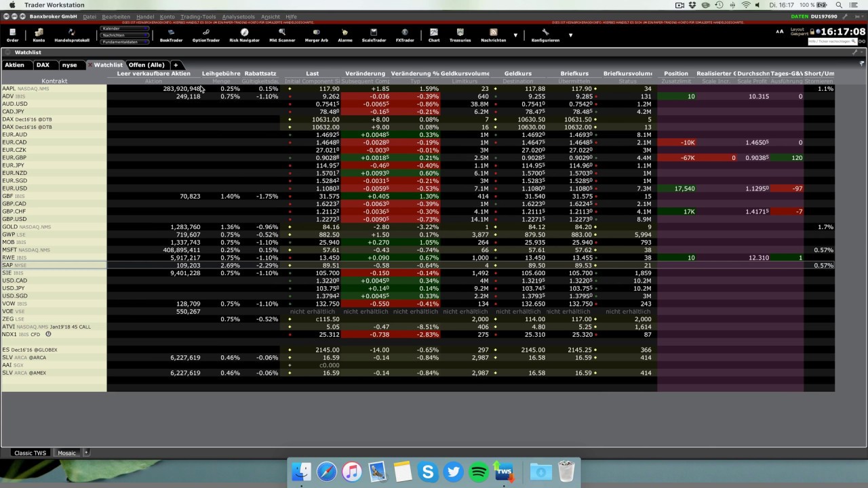The image size is (868, 488).
Task: Sort by the Last column header
Action: pos(312,73)
